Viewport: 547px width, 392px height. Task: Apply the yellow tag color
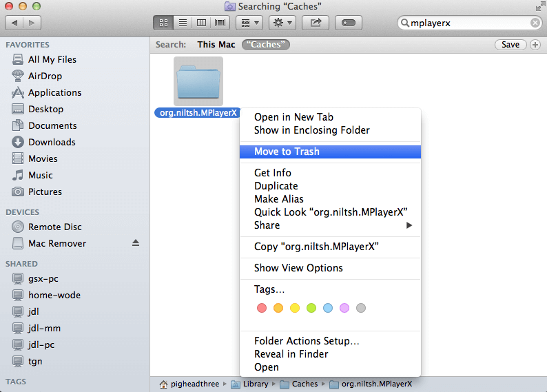point(295,308)
